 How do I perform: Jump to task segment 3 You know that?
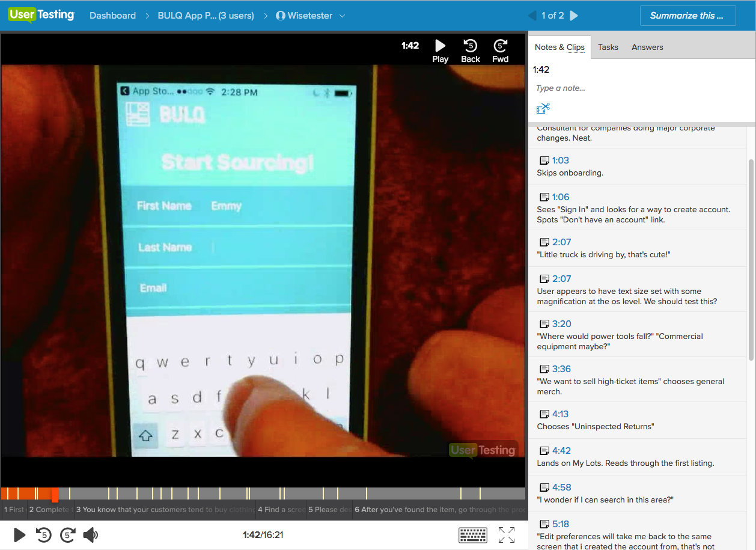point(165,510)
